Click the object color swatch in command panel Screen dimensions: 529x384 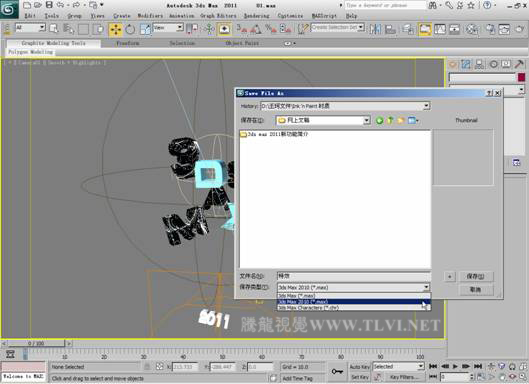pos(522,77)
